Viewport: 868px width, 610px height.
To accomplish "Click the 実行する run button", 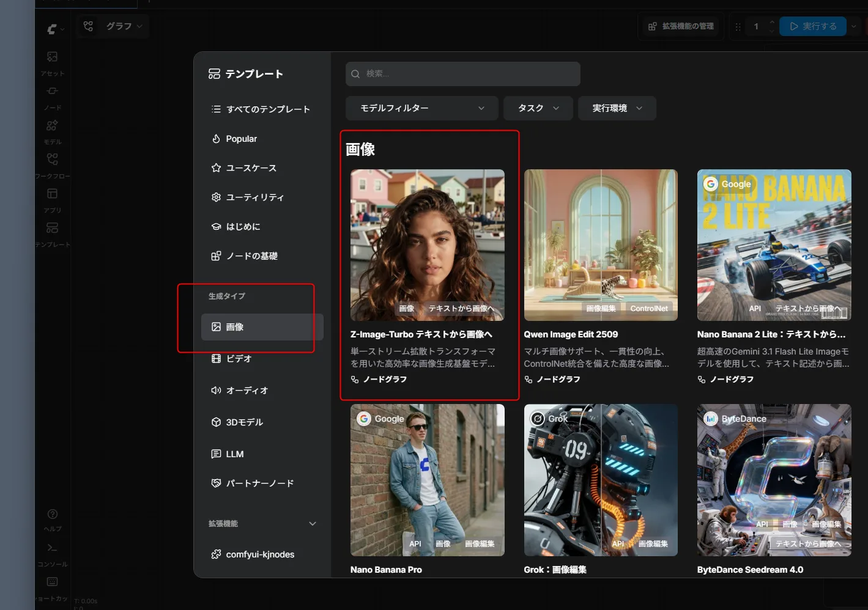I will pos(812,26).
